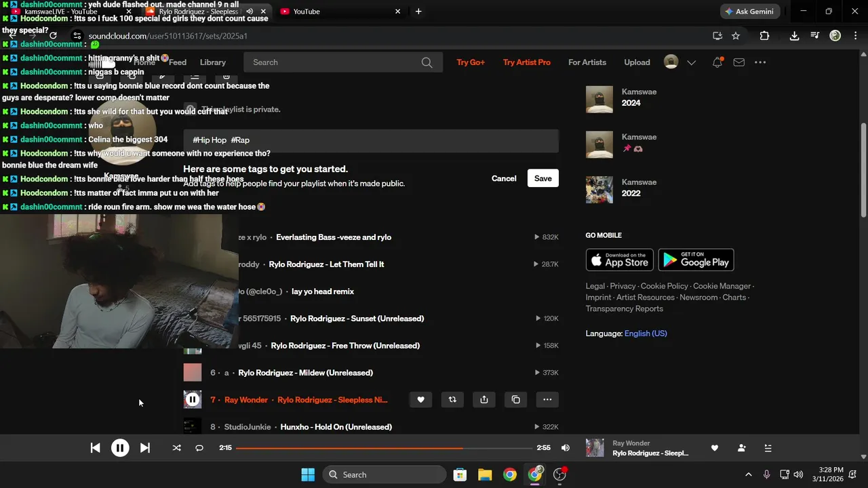Image resolution: width=868 pixels, height=488 pixels.
Task: Open SoundCloud notifications bell
Action: [x=717, y=62]
